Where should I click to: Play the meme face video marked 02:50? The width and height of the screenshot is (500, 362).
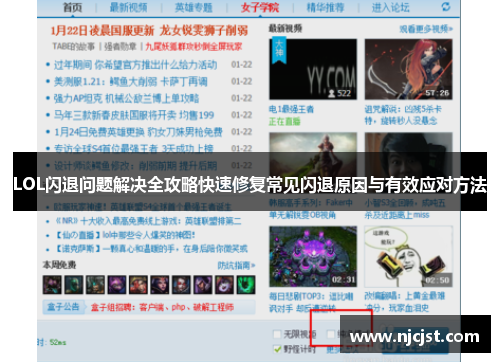408,256
